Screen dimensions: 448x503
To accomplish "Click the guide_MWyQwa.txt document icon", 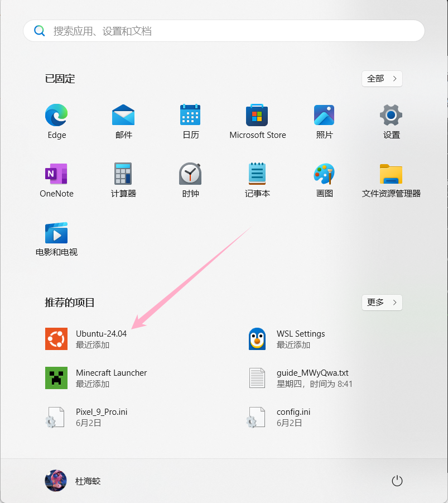I will click(257, 378).
